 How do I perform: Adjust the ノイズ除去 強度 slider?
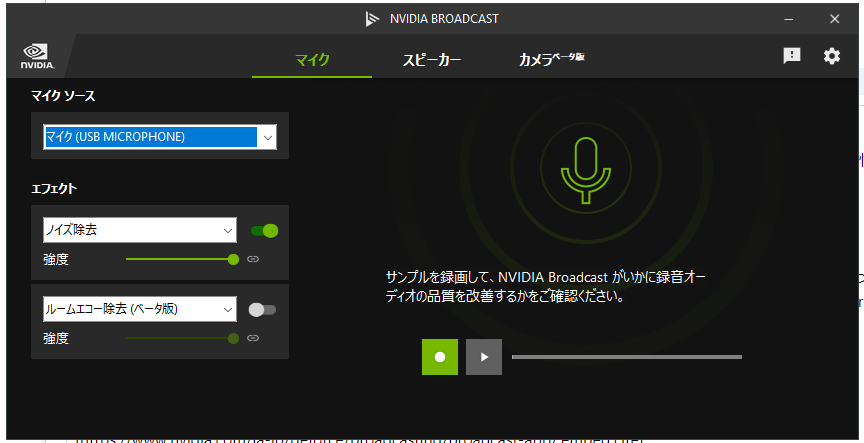(182, 259)
